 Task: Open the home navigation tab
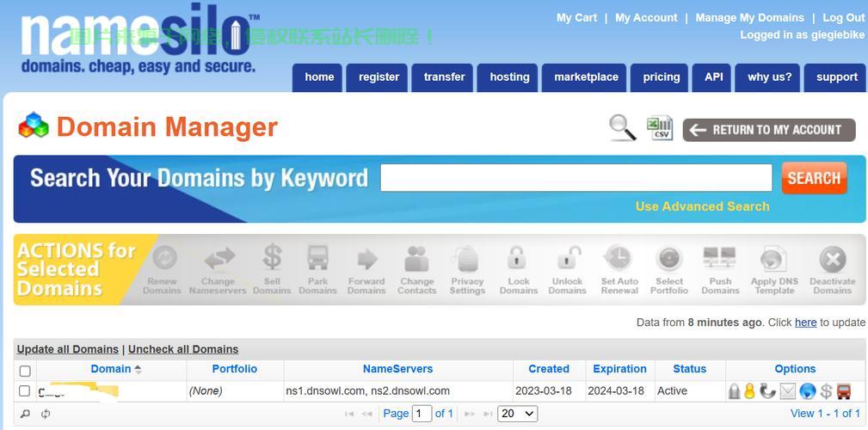[x=319, y=77]
